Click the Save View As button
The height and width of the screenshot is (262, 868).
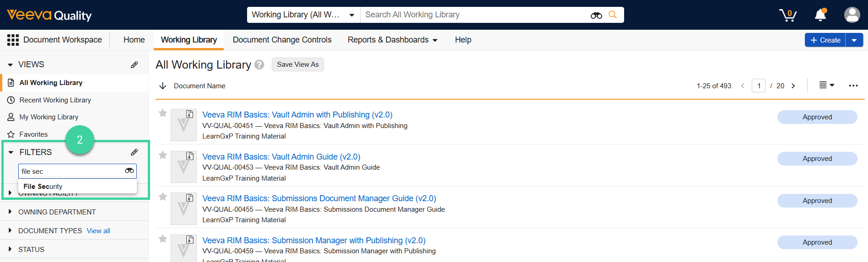click(297, 64)
